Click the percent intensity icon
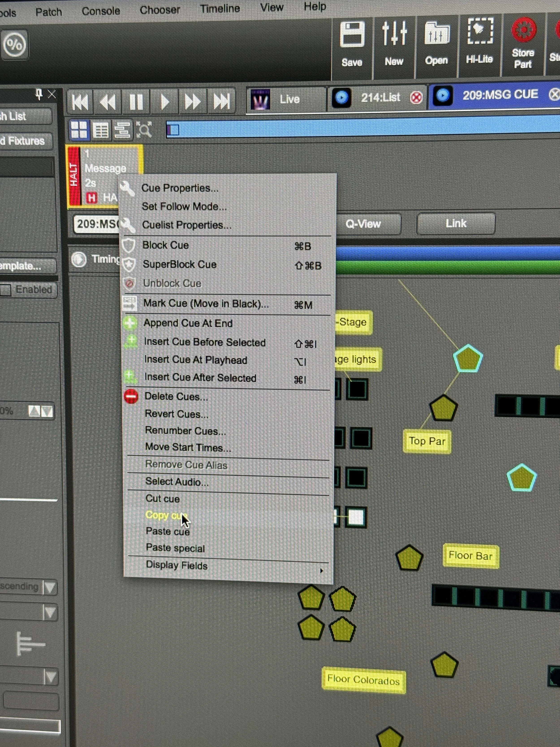 coord(14,45)
